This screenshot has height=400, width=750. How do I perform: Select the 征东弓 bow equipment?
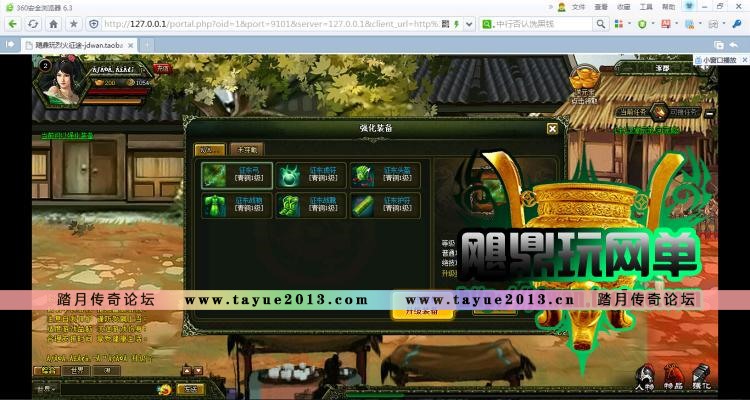[x=237, y=176]
